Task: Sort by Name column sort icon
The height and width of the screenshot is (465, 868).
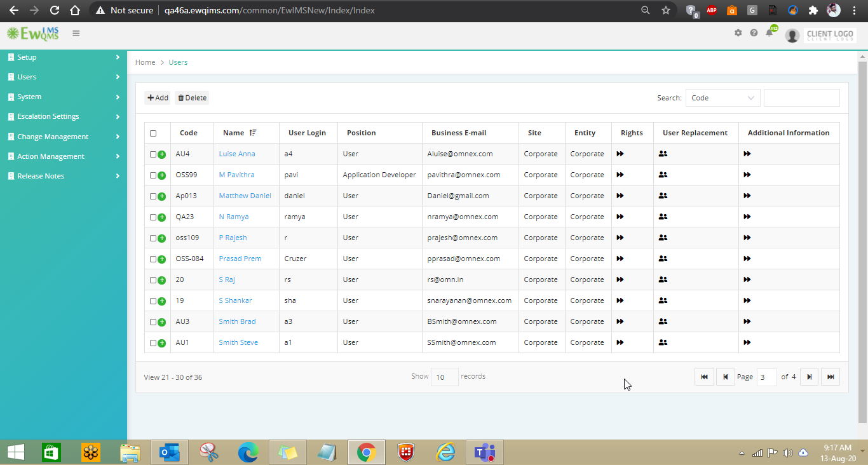Action: [x=253, y=133]
